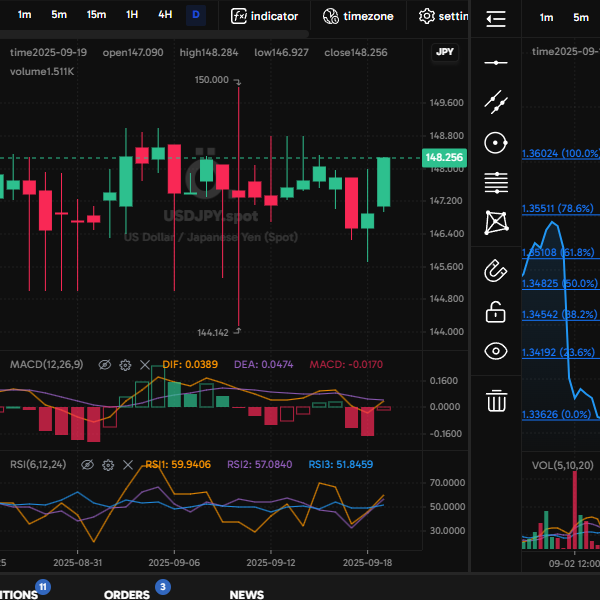Screen dimensions: 600x600
Task: Toggle lock on all drawings
Action: tap(495, 311)
